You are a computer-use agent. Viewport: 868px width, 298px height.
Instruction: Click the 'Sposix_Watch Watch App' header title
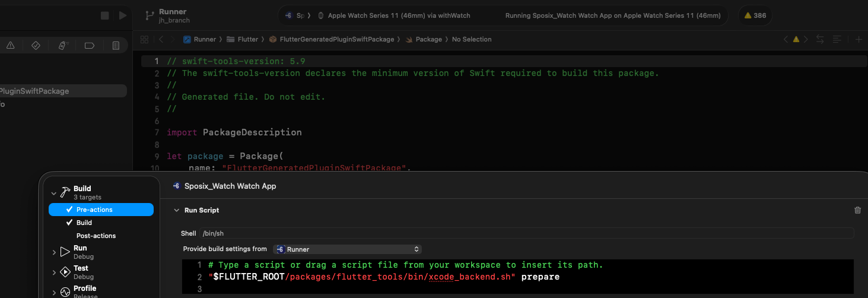(x=230, y=186)
